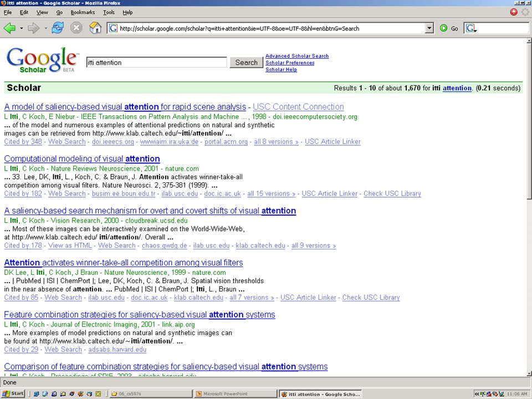Open the 'all 15 versions' link
The width and height of the screenshot is (532, 399).
point(271,194)
